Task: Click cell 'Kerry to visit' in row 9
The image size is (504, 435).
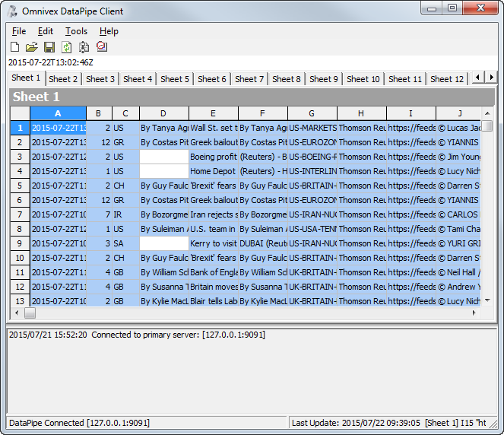Action: (214, 243)
